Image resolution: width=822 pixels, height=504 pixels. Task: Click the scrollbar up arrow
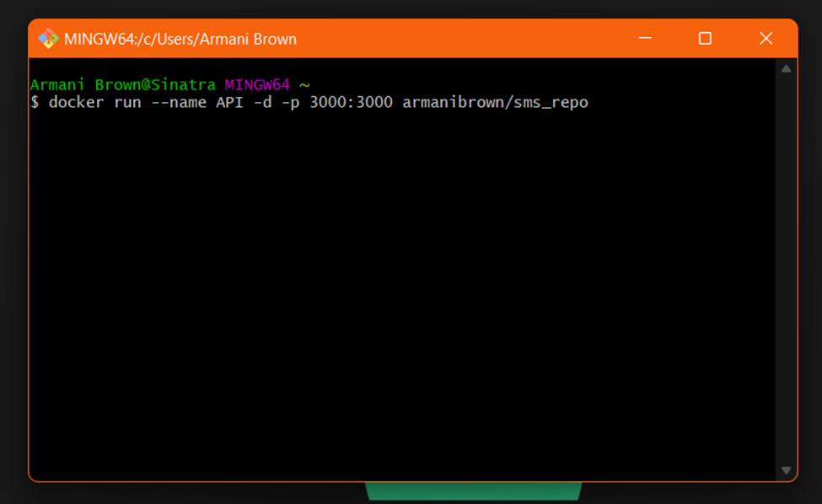click(785, 67)
